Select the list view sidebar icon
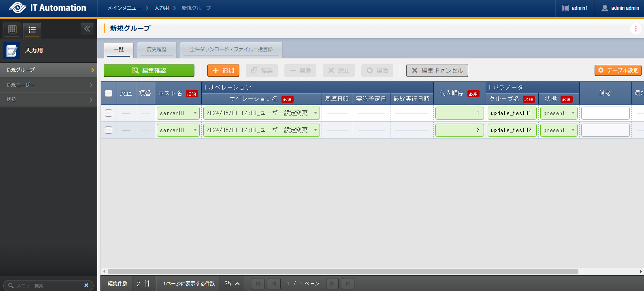The width and height of the screenshot is (644, 291). point(32,30)
